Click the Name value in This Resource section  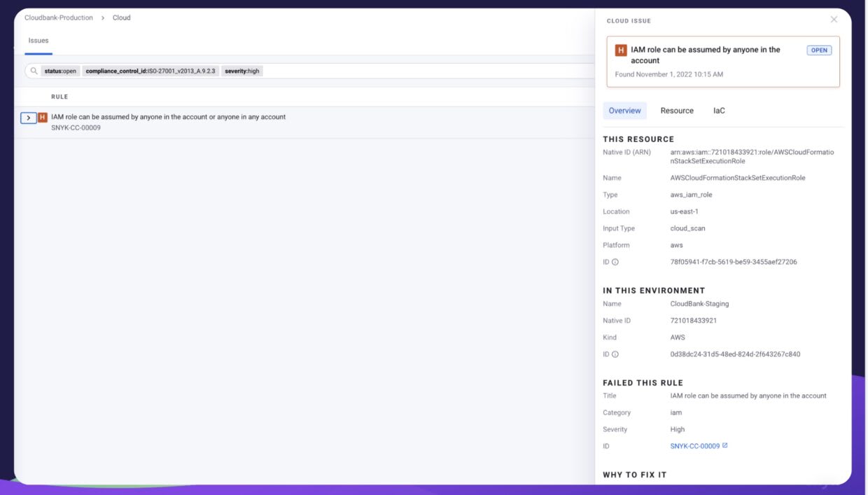pyautogui.click(x=738, y=178)
